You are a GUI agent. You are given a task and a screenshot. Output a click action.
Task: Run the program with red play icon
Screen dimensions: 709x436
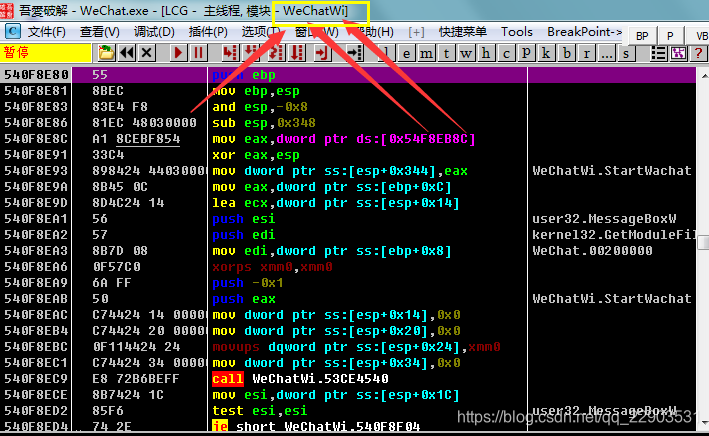[179, 53]
